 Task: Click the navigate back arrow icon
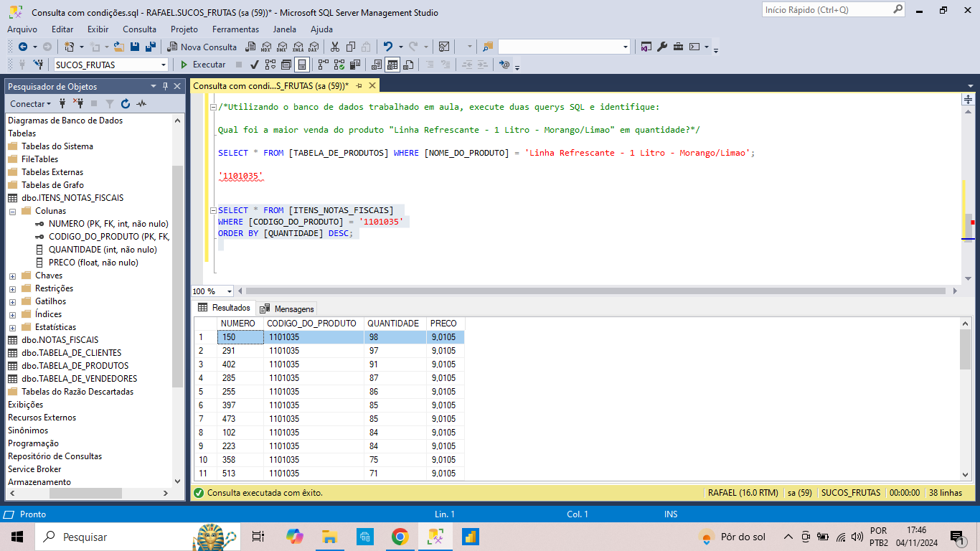[23, 47]
